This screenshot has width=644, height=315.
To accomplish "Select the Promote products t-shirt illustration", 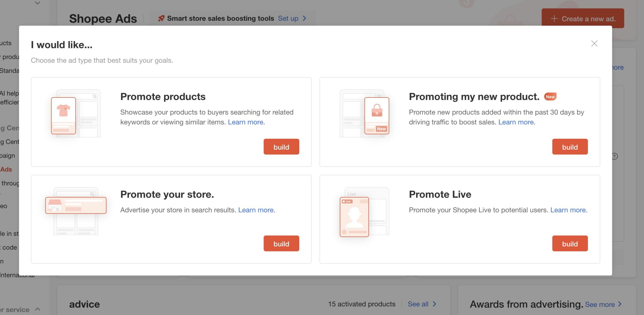I will (75, 113).
